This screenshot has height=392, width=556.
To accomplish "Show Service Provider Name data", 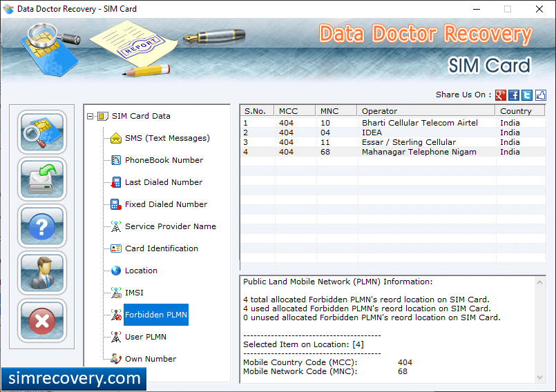I will (x=170, y=226).
